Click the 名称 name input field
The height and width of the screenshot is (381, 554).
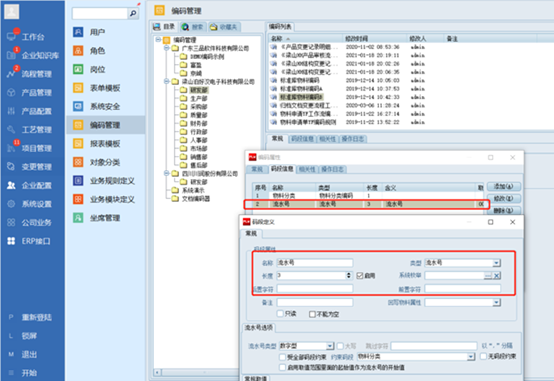coord(314,263)
